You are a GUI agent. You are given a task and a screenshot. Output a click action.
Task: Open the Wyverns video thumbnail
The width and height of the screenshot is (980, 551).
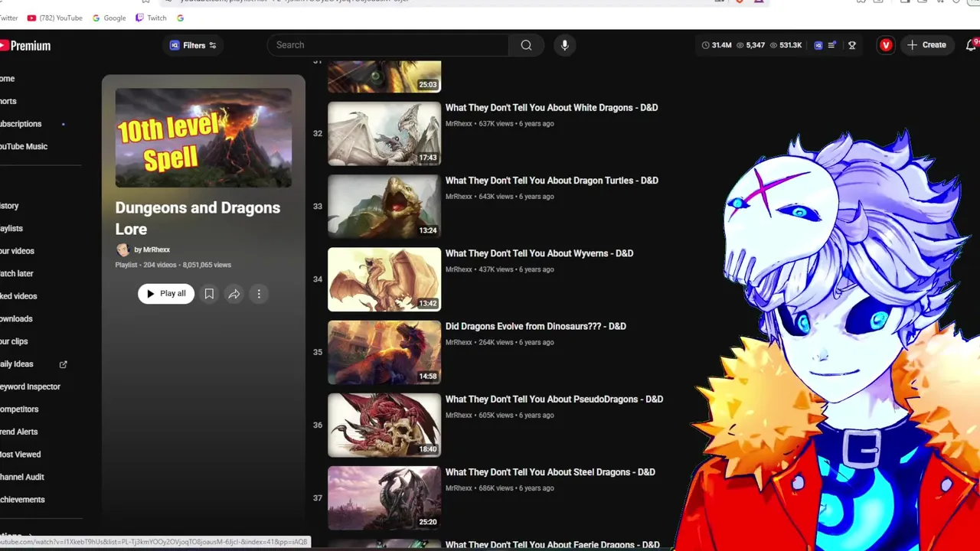point(384,279)
